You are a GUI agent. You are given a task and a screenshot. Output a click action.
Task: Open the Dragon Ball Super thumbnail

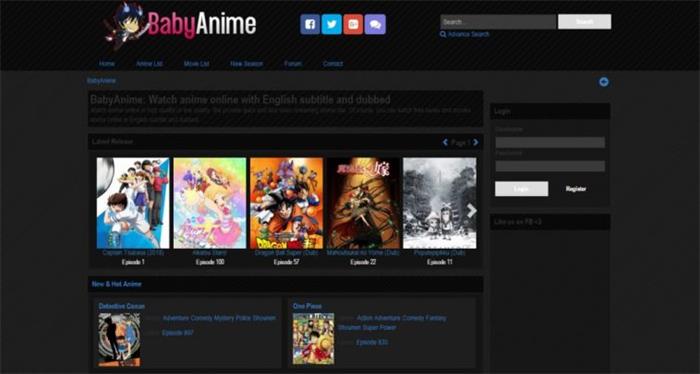[x=286, y=203]
